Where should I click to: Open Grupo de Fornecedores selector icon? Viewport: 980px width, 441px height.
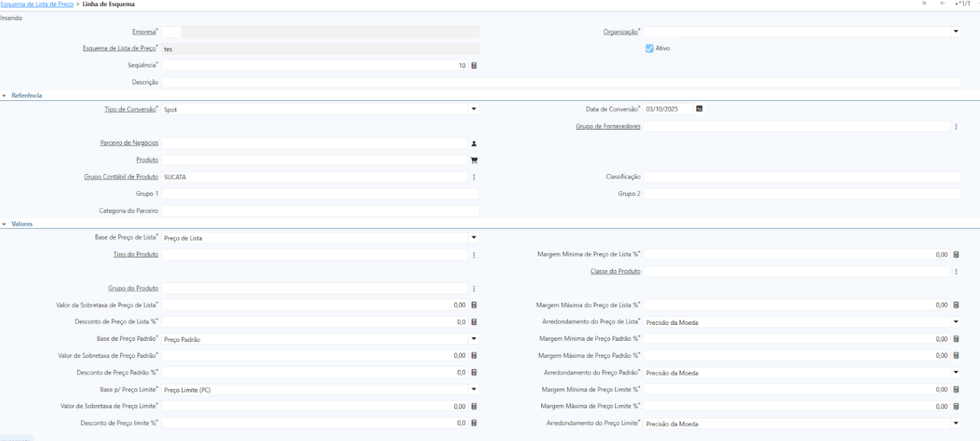point(956,126)
